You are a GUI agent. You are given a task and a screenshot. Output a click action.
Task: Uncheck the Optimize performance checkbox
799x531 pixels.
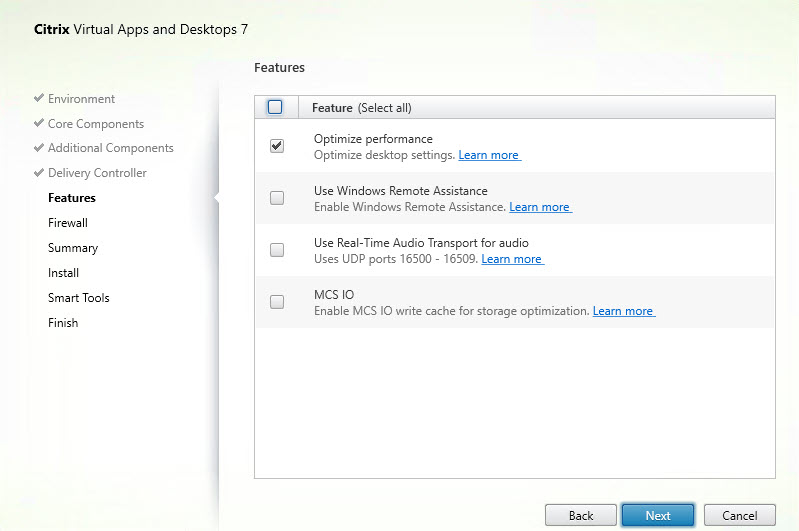tap(277, 146)
